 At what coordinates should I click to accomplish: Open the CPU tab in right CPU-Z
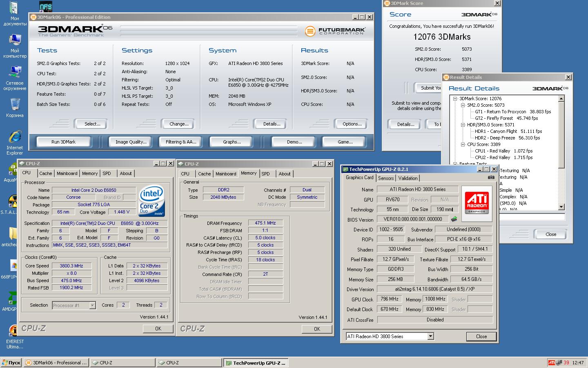pyautogui.click(x=185, y=174)
